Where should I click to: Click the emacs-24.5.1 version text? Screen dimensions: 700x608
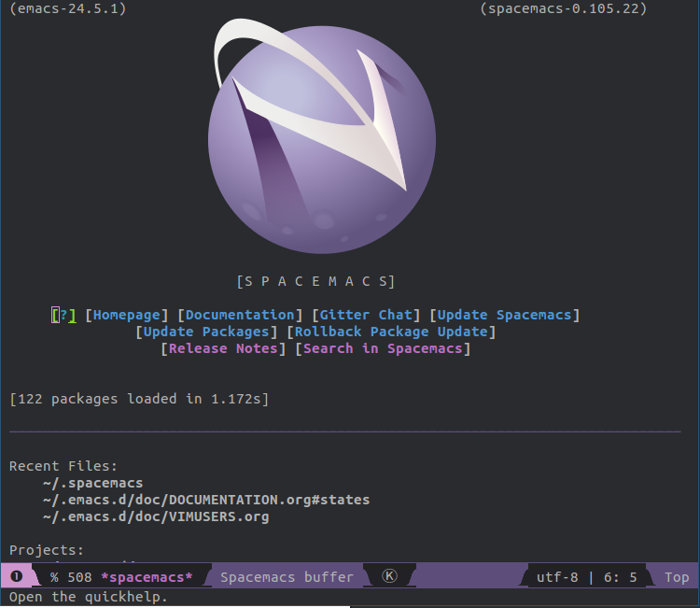pyautogui.click(x=68, y=8)
